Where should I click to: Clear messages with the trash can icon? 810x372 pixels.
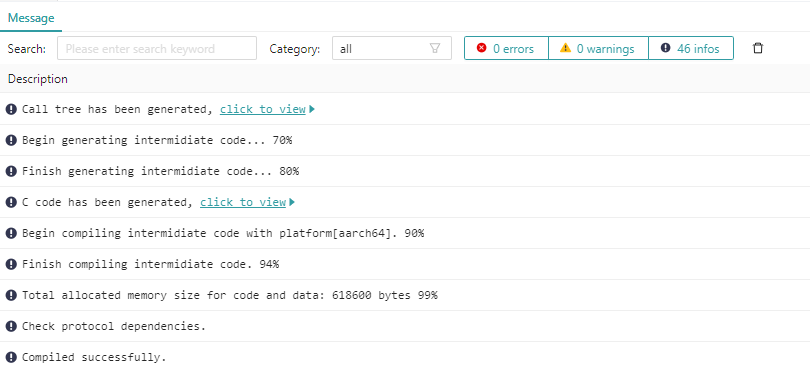click(x=757, y=48)
